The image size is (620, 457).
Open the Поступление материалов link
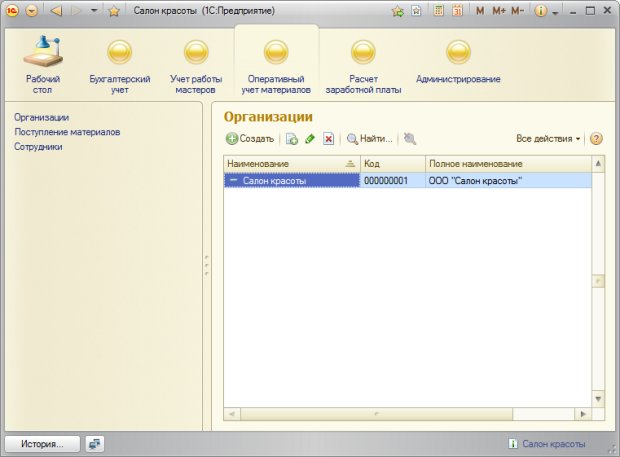pyautogui.click(x=67, y=132)
